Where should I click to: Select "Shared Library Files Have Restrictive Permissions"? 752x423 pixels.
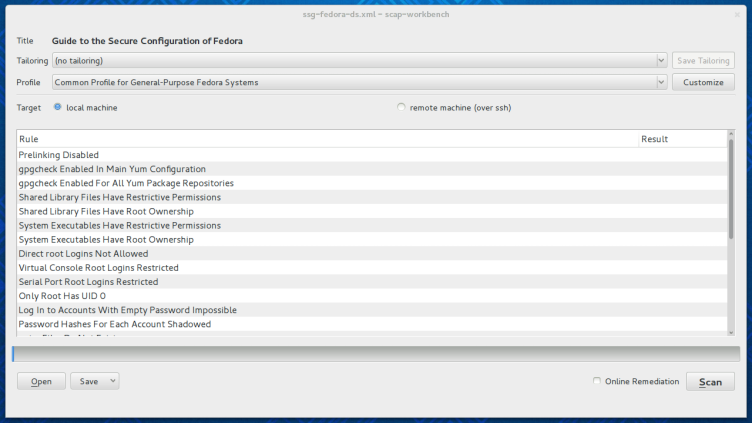372,197
